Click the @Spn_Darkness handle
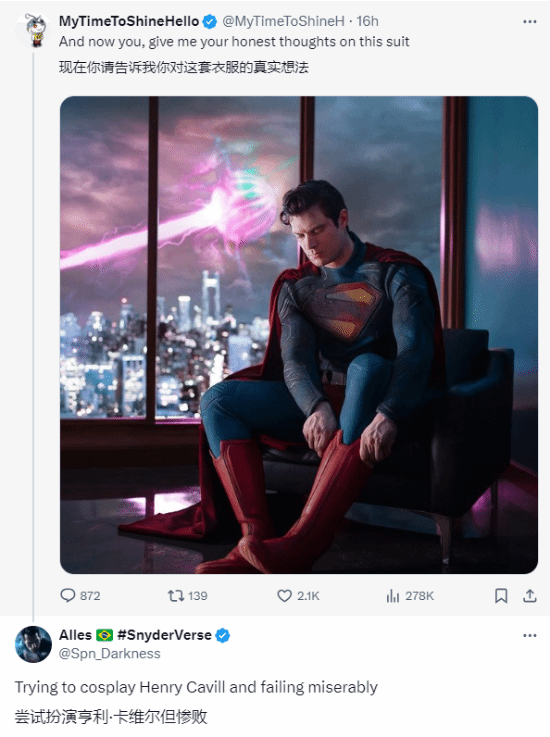Image resolution: width=550 pixels, height=737 pixels. (x=110, y=654)
